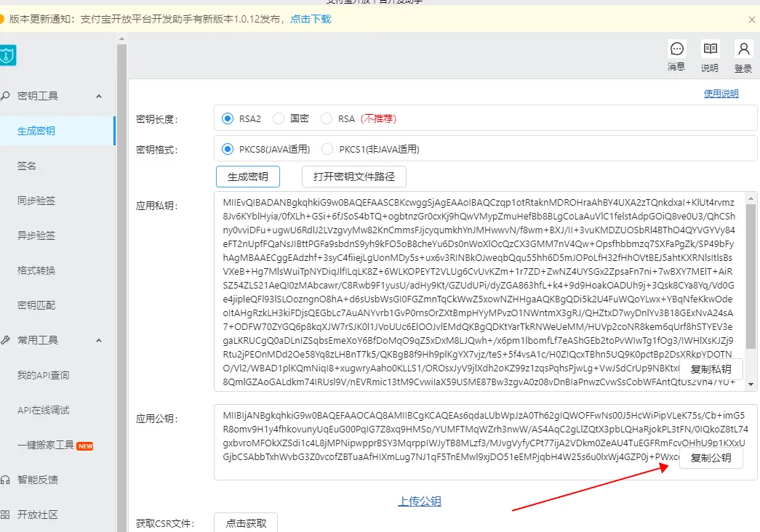
Task: Open the 生成密钥 sidebar item
Action: click(x=57, y=131)
